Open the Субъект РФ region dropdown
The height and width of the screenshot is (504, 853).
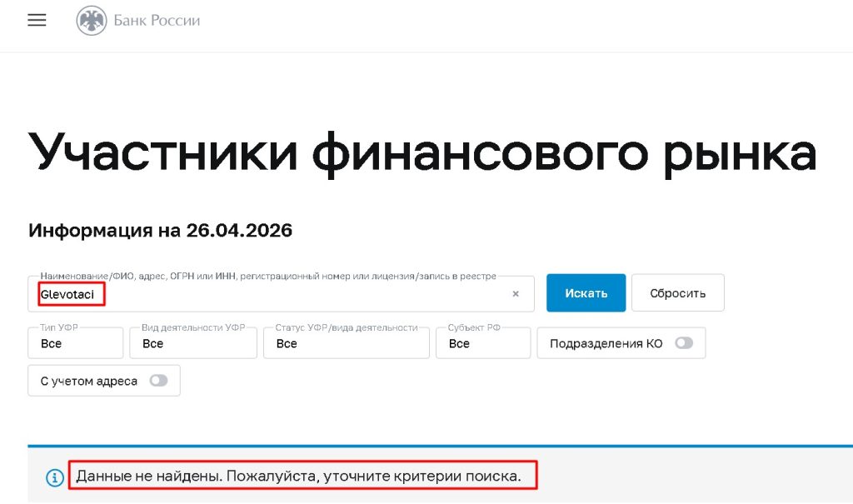[482, 343]
